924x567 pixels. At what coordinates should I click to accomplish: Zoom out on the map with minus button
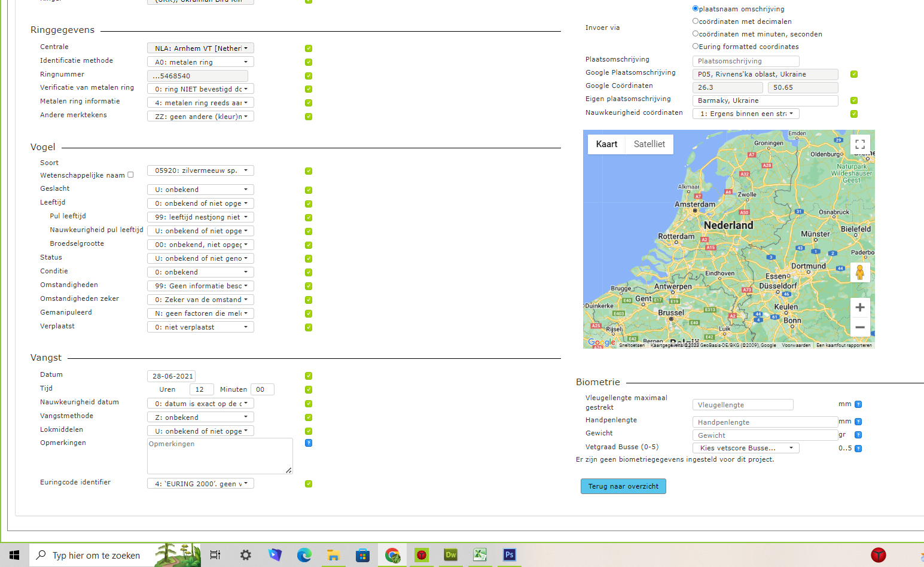point(859,327)
